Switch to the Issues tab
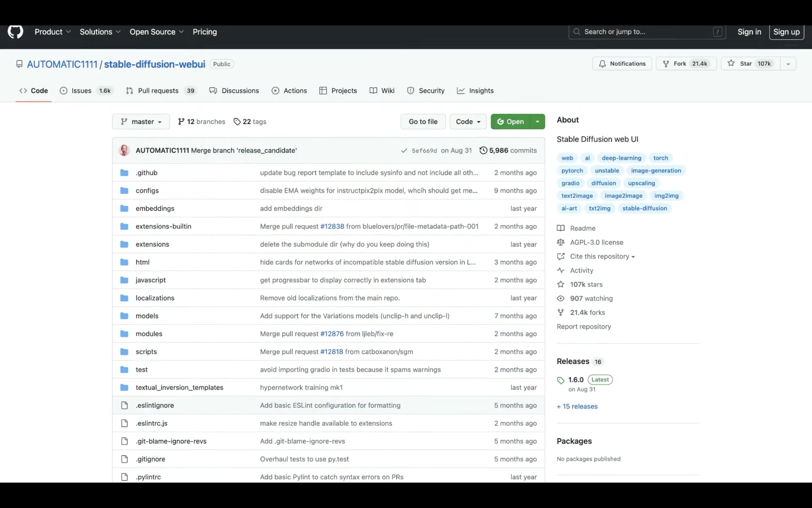 click(87, 91)
